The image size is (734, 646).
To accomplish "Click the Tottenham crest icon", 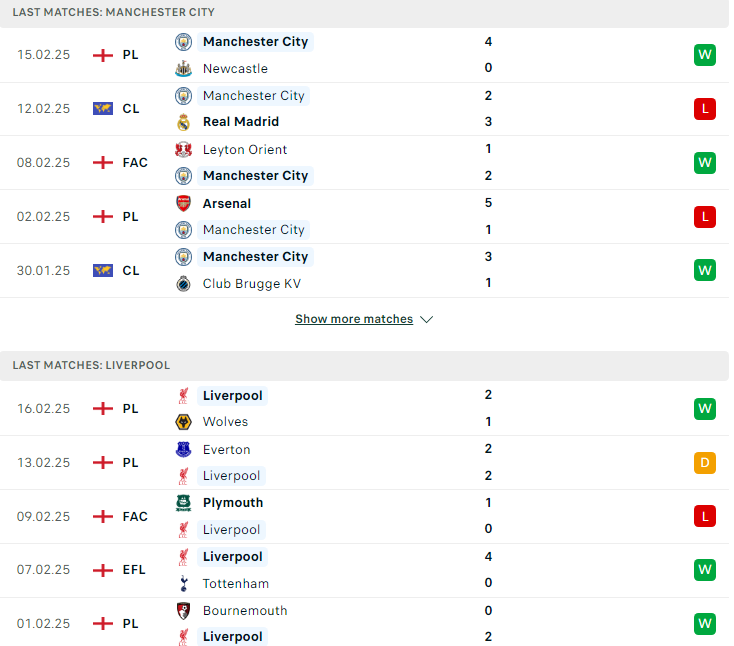I will [x=184, y=583].
